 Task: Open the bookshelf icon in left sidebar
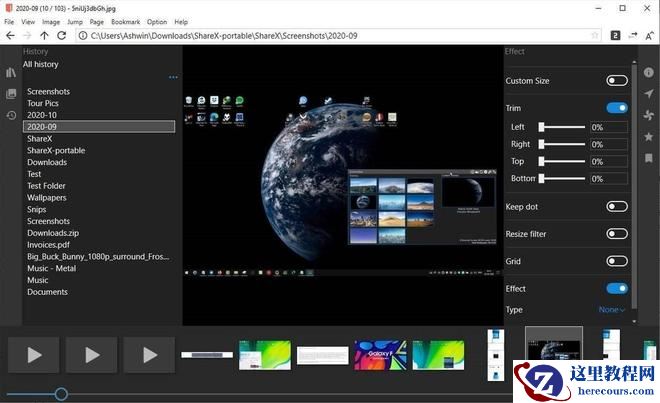pyautogui.click(x=11, y=72)
